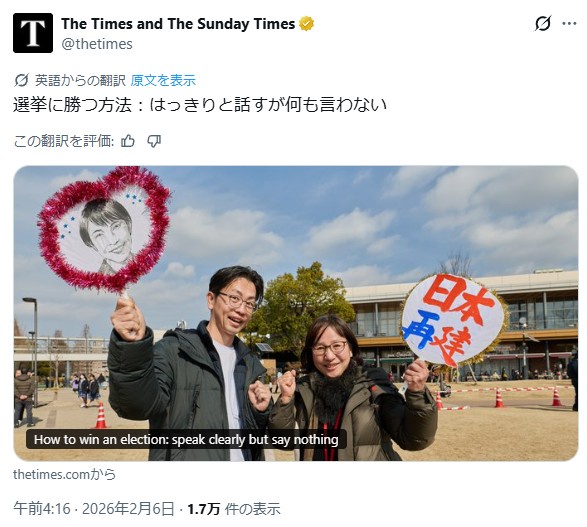Viewport: 587px width, 527px height.
Task: Rate translation with thumbs up icon
Action: (128, 141)
